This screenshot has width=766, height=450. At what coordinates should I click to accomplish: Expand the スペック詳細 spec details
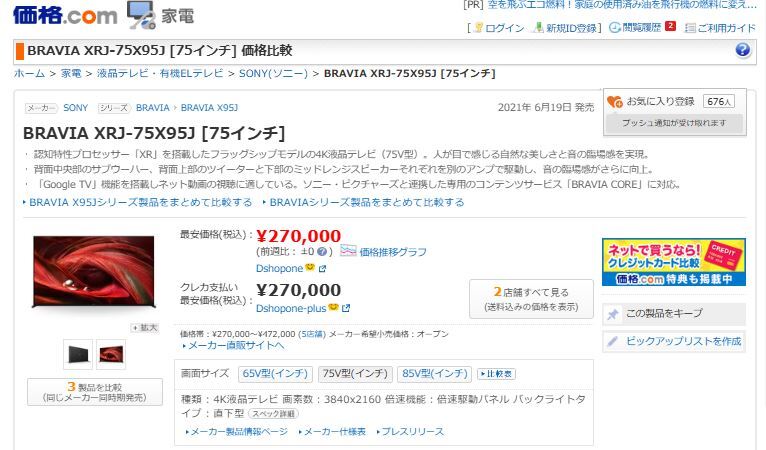pos(272,413)
